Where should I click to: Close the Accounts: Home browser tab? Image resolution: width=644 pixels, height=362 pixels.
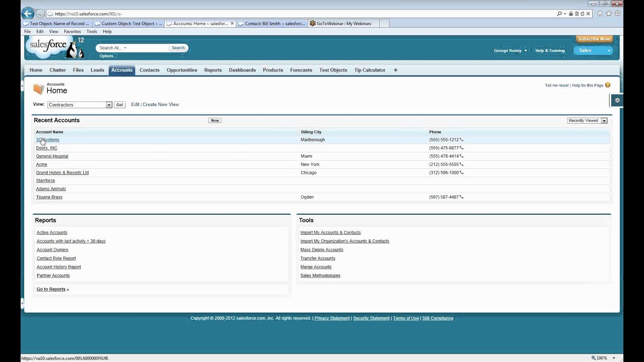[232, 24]
